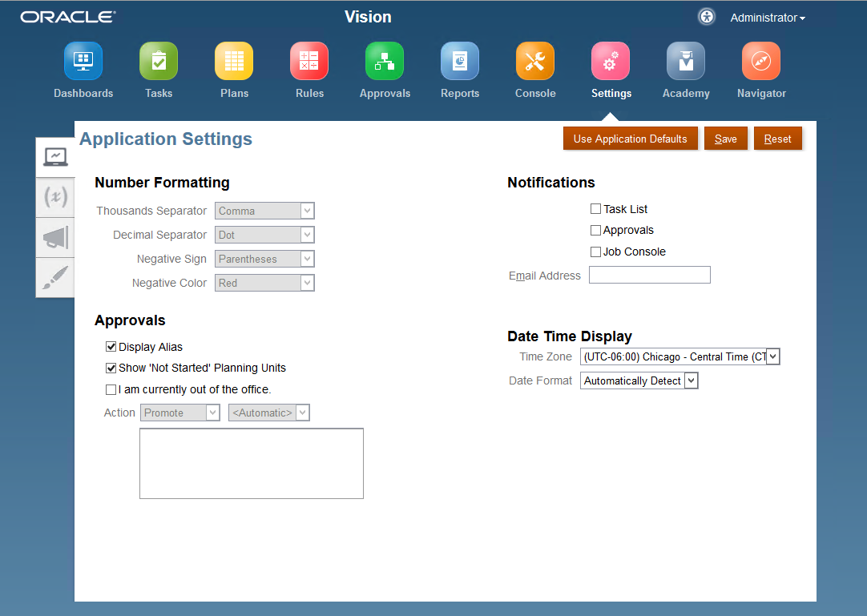Click the Reports label
Image resolution: width=867 pixels, height=616 pixels.
pyautogui.click(x=460, y=94)
